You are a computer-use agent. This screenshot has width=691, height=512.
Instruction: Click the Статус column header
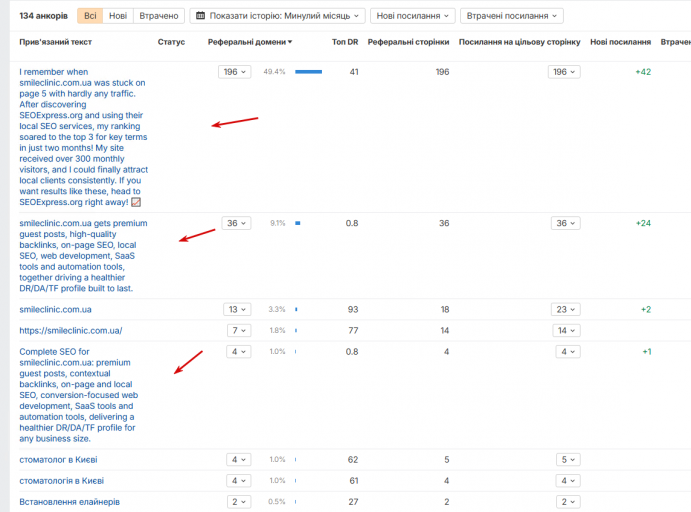click(x=171, y=42)
